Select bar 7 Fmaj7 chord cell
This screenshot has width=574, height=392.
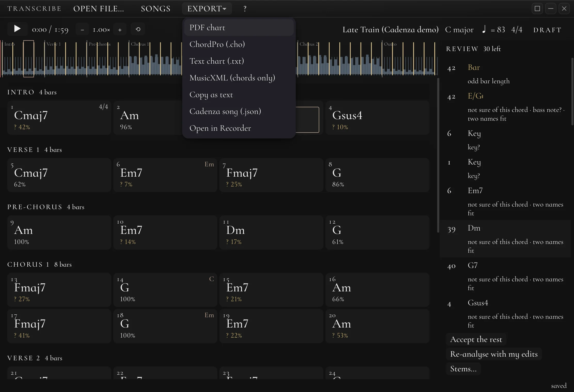271,175
